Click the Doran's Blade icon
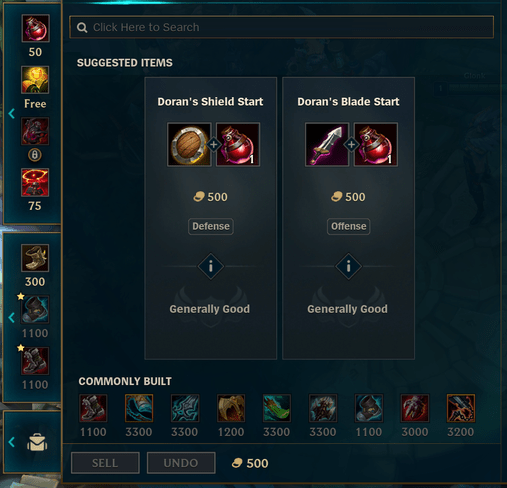The height and width of the screenshot is (488, 507). 327,145
